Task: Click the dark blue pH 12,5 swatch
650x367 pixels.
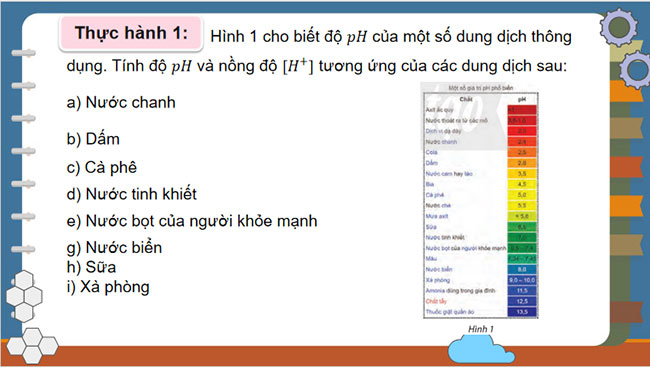Action: [522, 301]
